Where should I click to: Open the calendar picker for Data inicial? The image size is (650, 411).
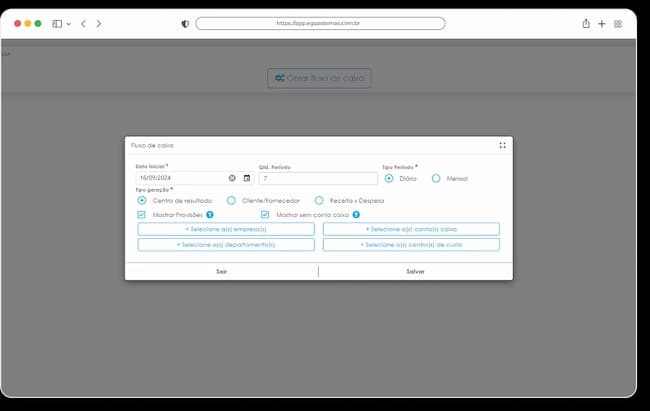coord(247,178)
